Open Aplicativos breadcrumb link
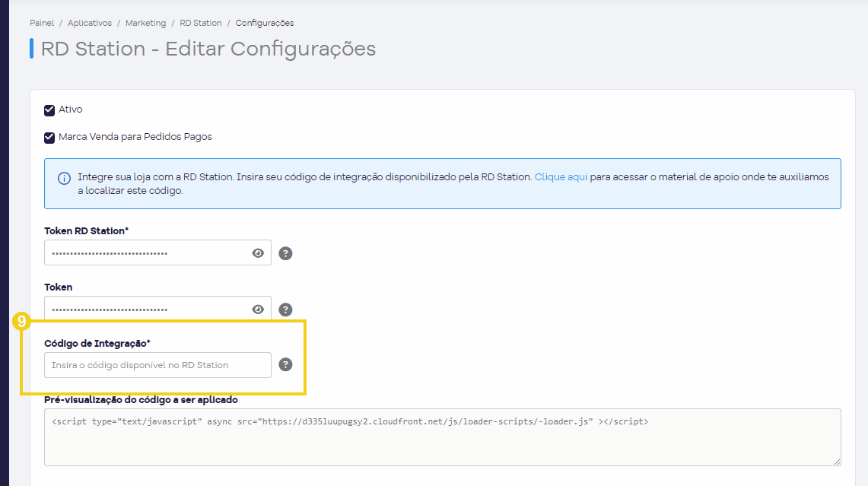Image resolution: width=868 pixels, height=486 pixels. [x=90, y=23]
